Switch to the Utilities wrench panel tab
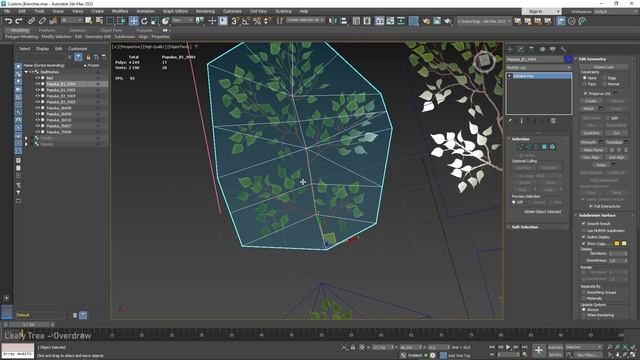 click(x=563, y=49)
